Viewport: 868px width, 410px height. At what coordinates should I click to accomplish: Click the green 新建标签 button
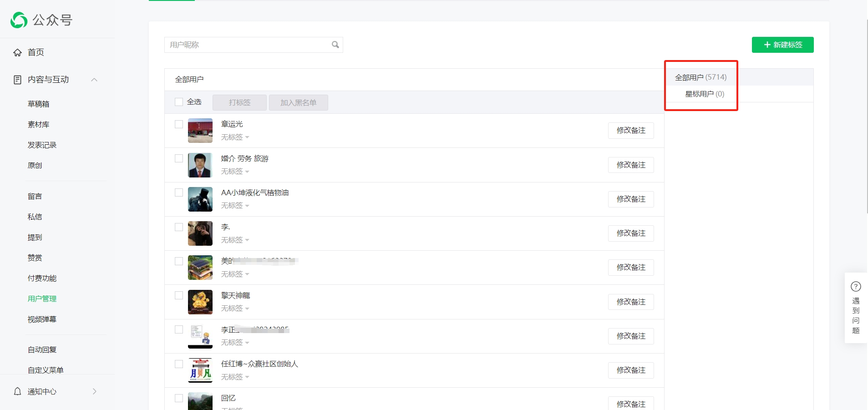(x=782, y=45)
